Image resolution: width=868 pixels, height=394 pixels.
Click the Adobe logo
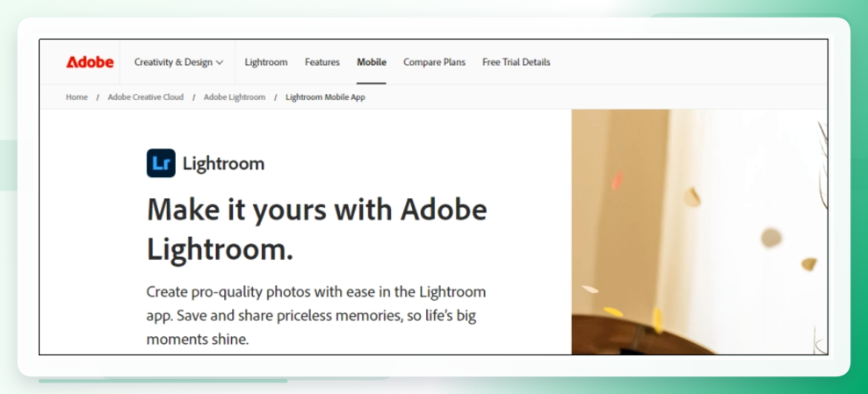[90, 62]
